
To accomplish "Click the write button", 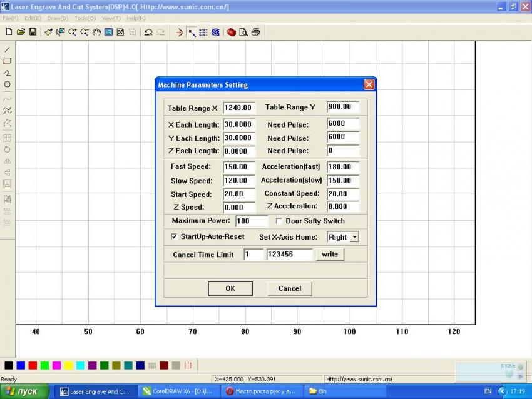I will (x=330, y=255).
